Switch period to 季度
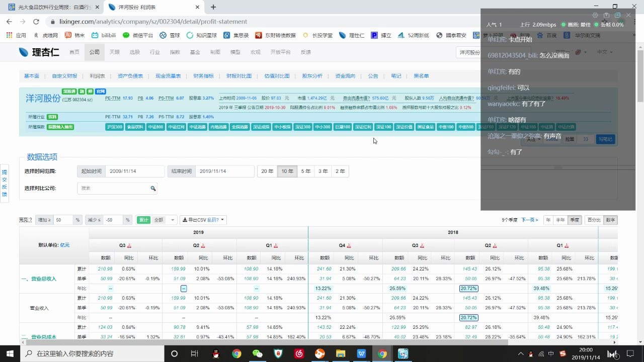This screenshot has height=362, width=644. click(x=574, y=220)
